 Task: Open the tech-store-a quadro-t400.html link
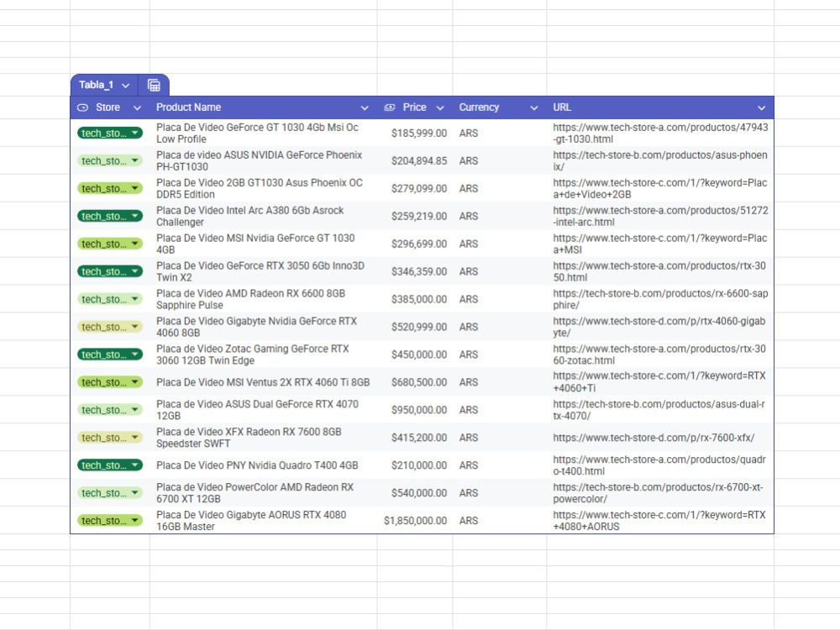coord(659,465)
